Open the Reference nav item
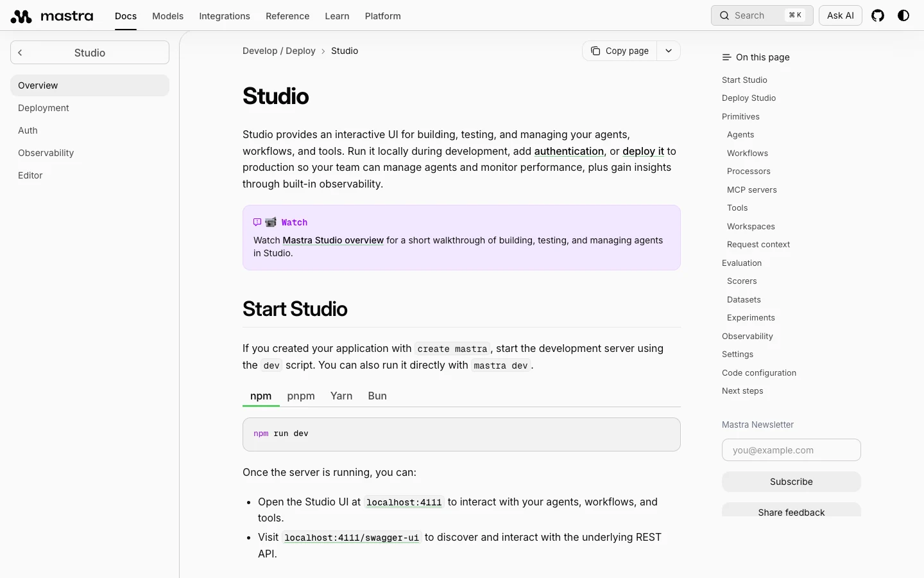924x578 pixels. 287,16
